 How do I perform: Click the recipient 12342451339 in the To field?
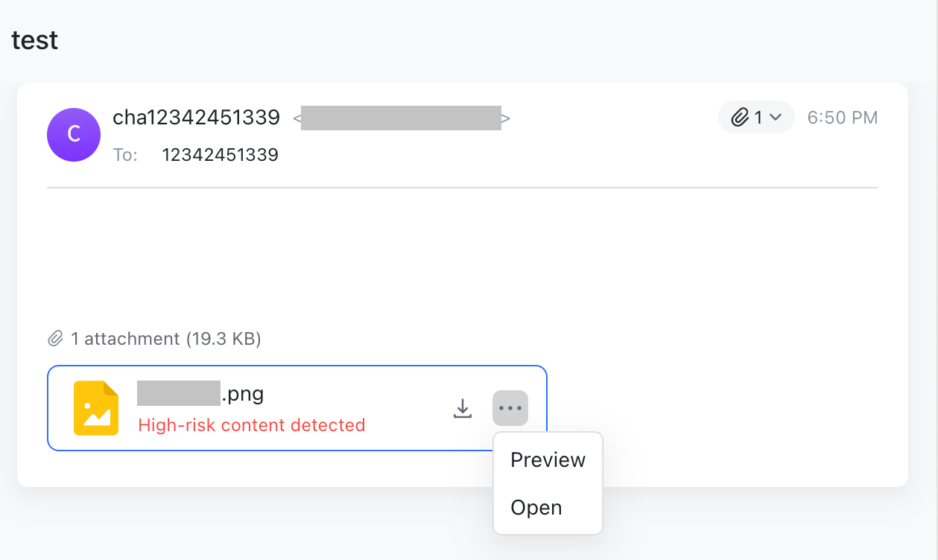(x=220, y=154)
